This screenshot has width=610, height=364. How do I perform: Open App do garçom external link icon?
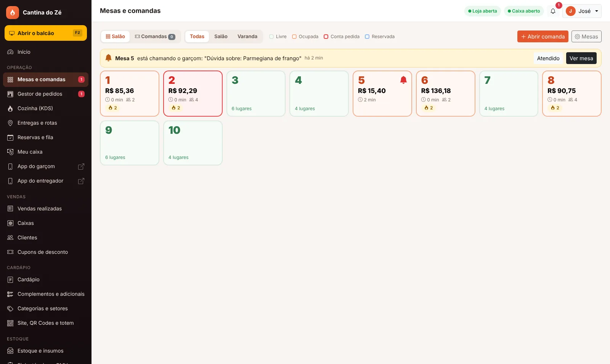pyautogui.click(x=81, y=167)
